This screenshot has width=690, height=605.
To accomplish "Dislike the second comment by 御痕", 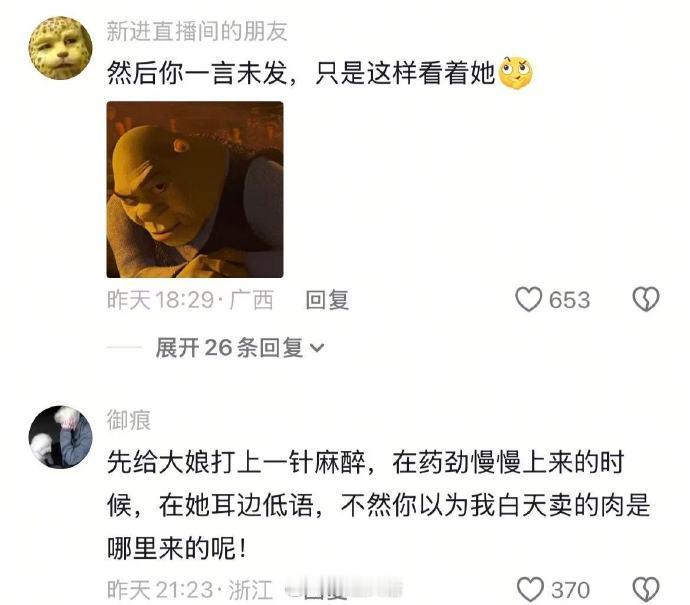I will click(646, 590).
